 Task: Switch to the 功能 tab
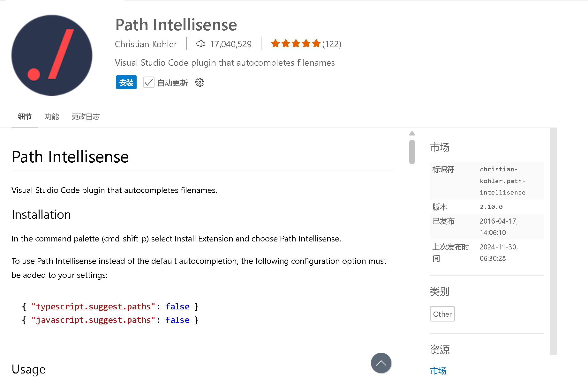pos(52,117)
